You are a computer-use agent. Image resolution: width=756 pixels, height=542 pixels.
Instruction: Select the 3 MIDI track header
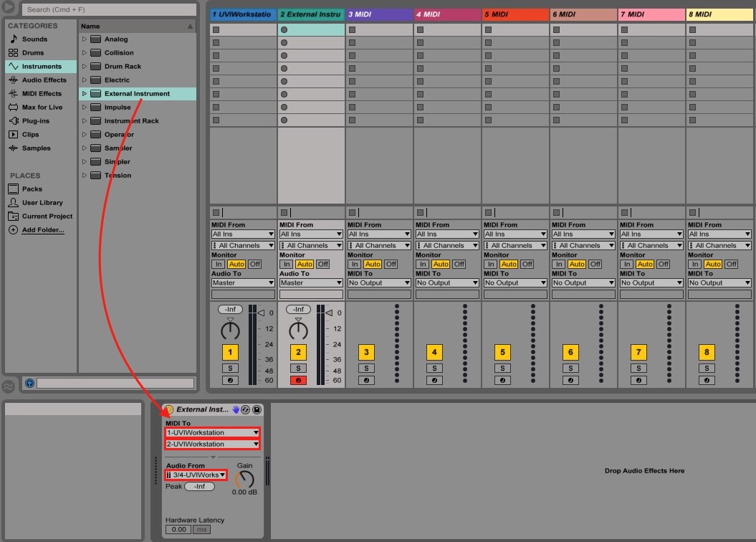pos(379,14)
